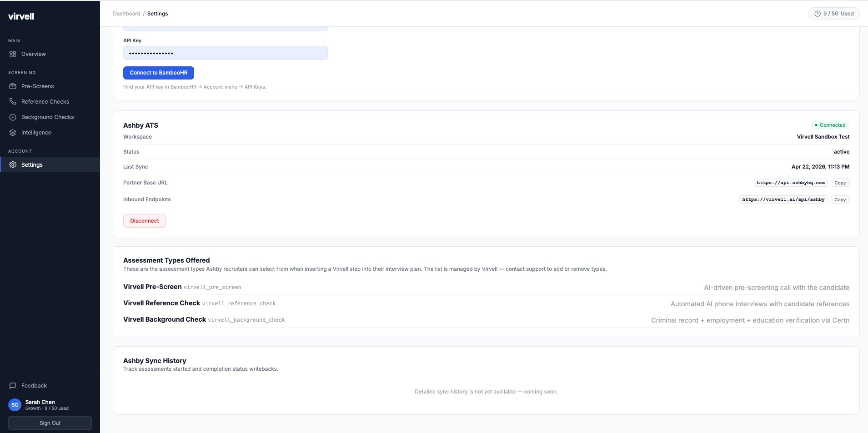Click the Feedback speech bubble icon
This screenshot has width=868, height=433.
click(13, 386)
